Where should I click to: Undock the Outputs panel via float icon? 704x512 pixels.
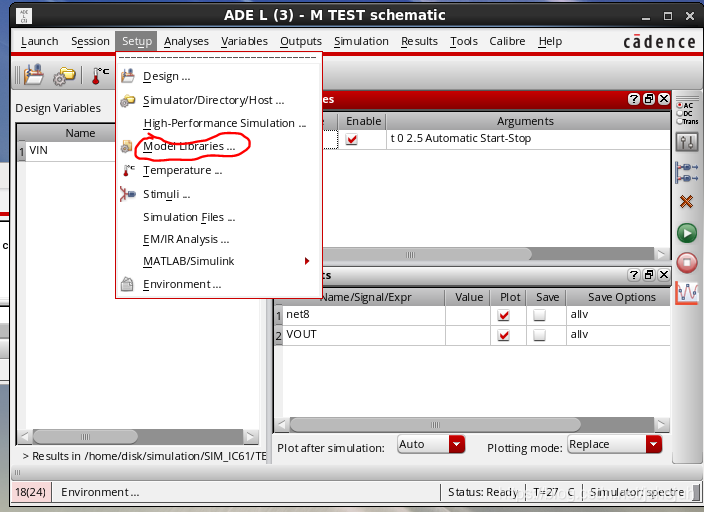coord(649,275)
